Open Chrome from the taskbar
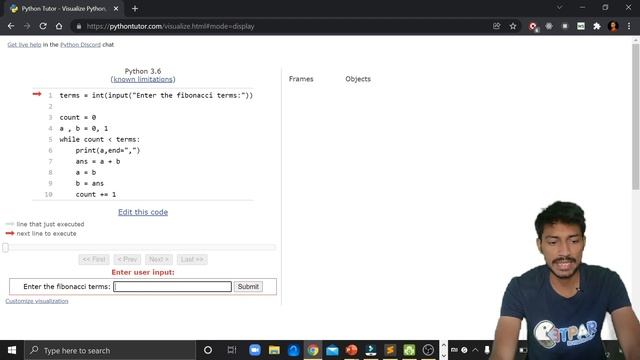Viewport: 640px width, 360px height. [313, 350]
